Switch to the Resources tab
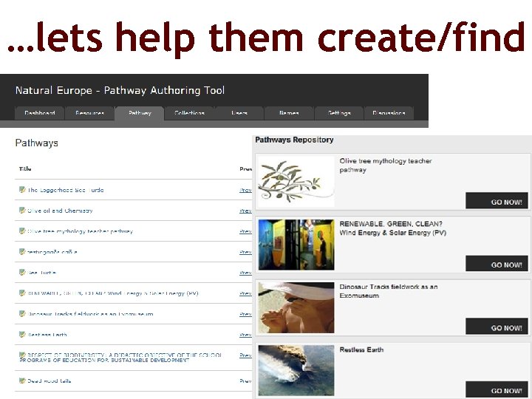This screenshot has width=532, height=399. [x=89, y=113]
